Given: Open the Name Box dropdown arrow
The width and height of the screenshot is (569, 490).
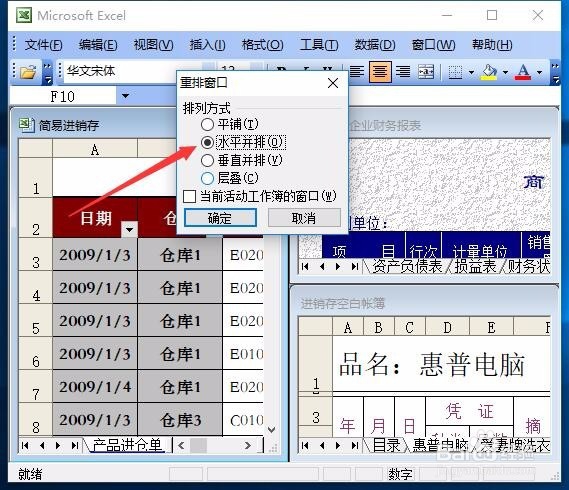Looking at the screenshot, I should pyautogui.click(x=125, y=96).
